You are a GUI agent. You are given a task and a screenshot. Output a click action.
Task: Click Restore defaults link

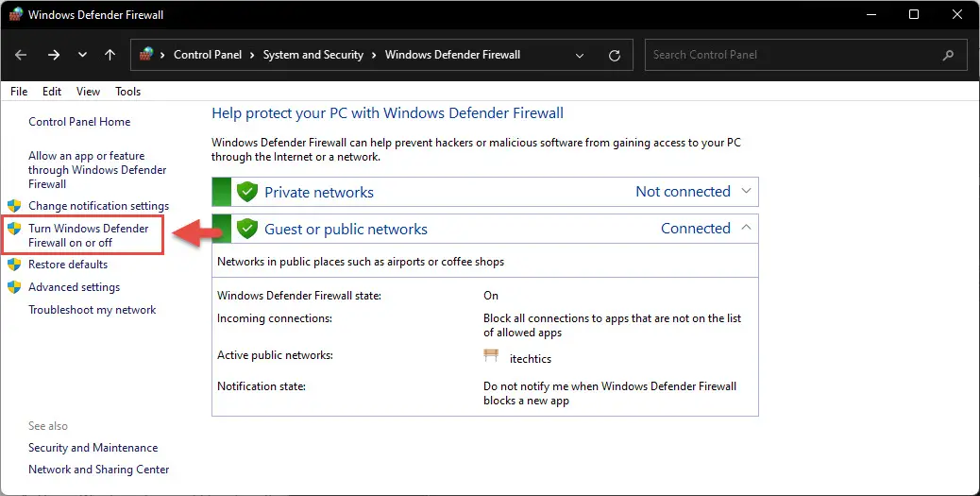(67, 265)
